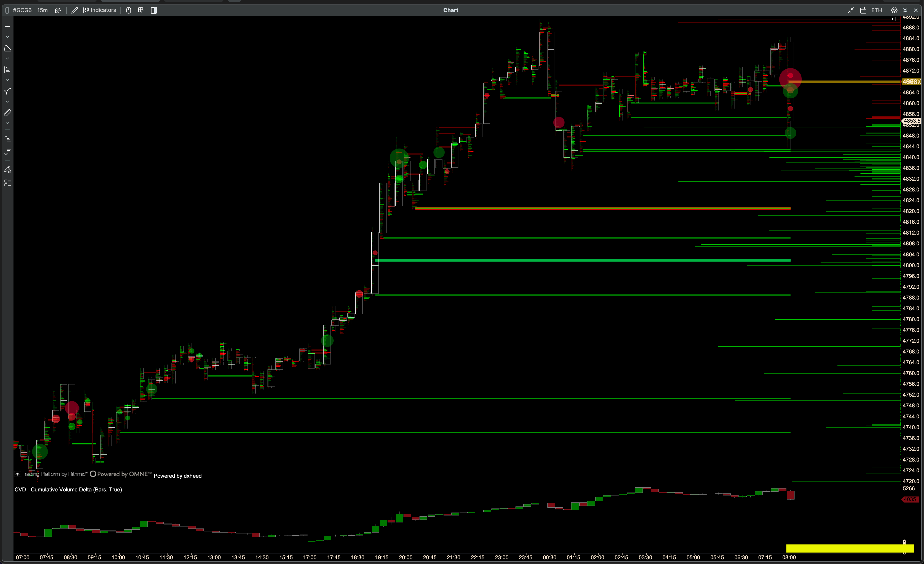The height and width of the screenshot is (564, 924).
Task: Open chart settings gear icon
Action: [x=894, y=10]
